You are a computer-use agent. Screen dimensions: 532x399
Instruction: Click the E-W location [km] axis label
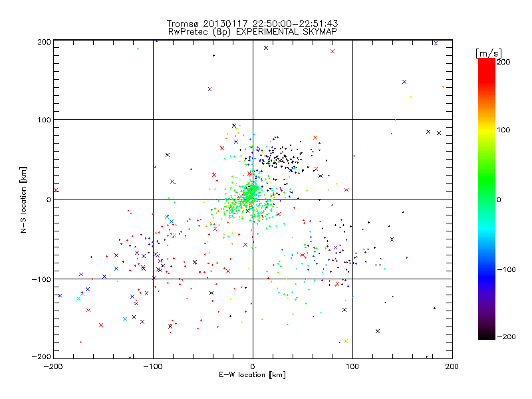[252, 374]
